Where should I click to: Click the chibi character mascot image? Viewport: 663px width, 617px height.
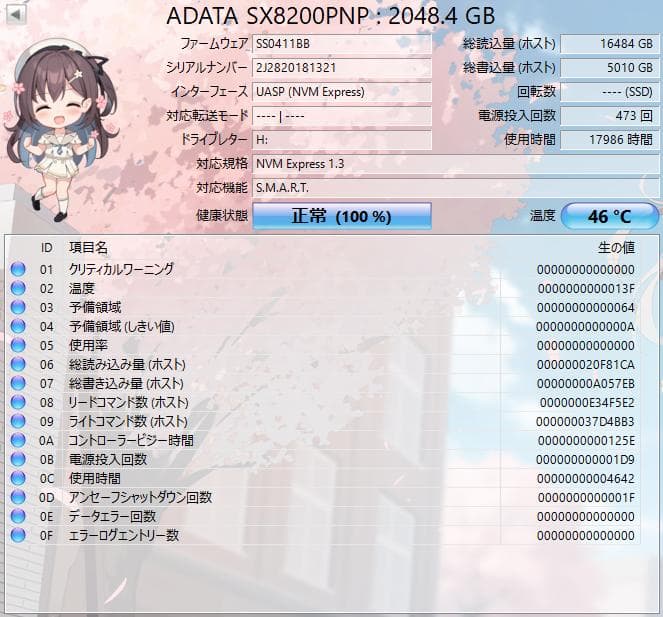click(61, 129)
